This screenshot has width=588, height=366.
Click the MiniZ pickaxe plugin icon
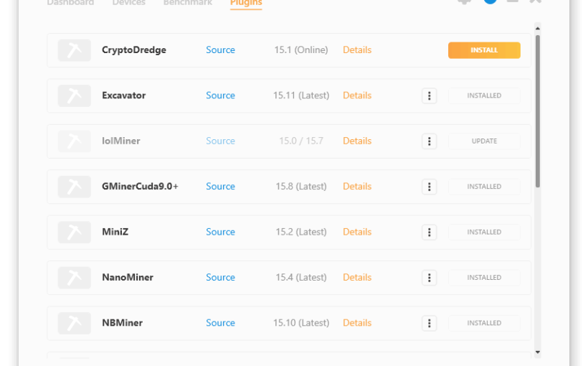pos(74,232)
